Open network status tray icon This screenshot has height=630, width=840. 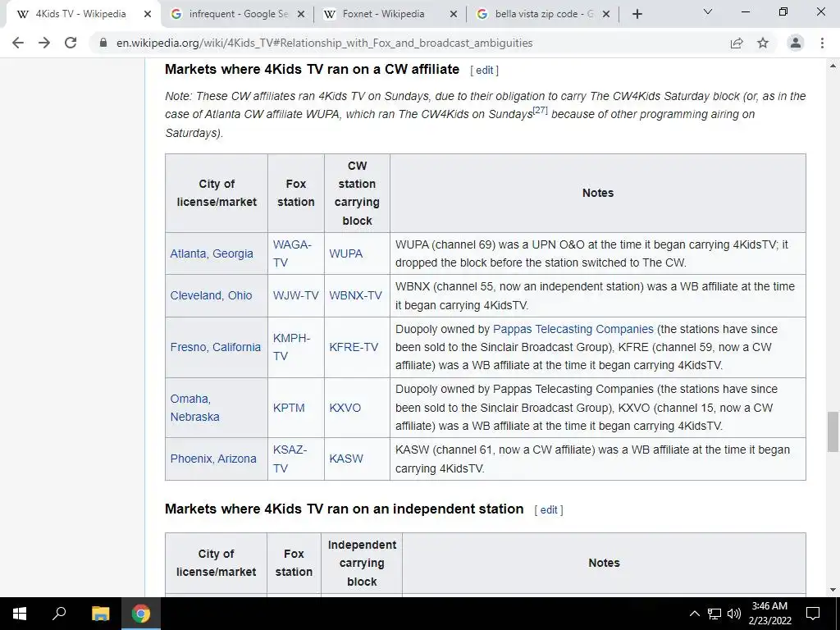click(x=714, y=614)
